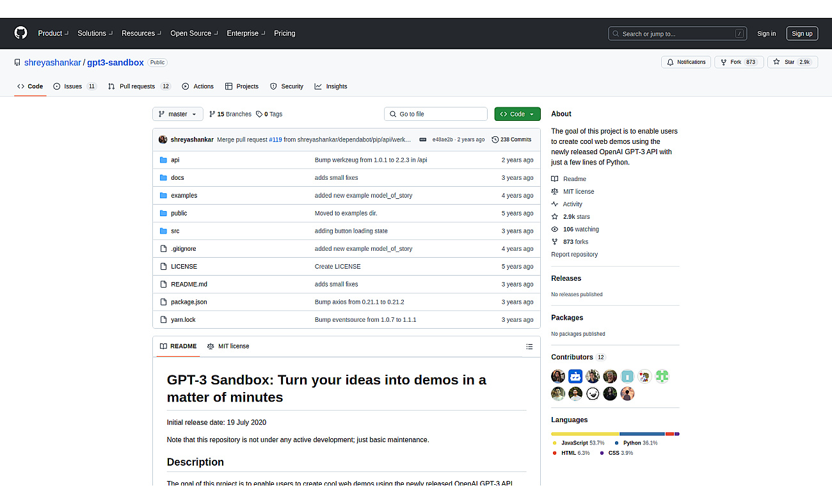The image size is (832, 504).
Task: Click the public folder icon
Action: [163, 213]
